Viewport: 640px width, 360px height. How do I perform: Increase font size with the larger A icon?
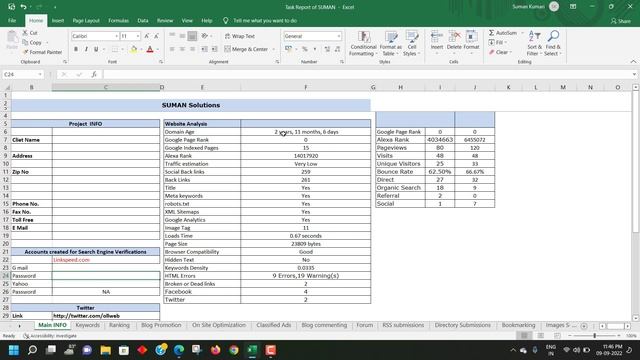pos(147,36)
